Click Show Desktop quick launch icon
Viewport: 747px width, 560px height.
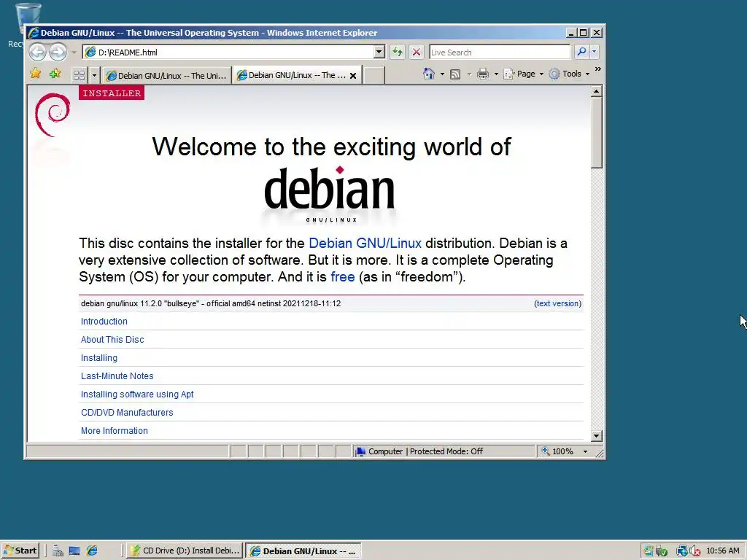[x=74, y=551]
